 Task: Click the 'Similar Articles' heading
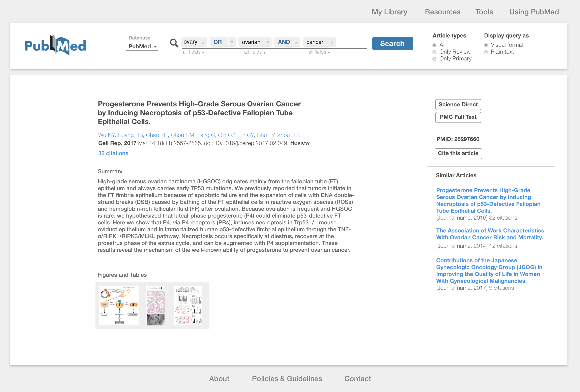click(x=456, y=175)
